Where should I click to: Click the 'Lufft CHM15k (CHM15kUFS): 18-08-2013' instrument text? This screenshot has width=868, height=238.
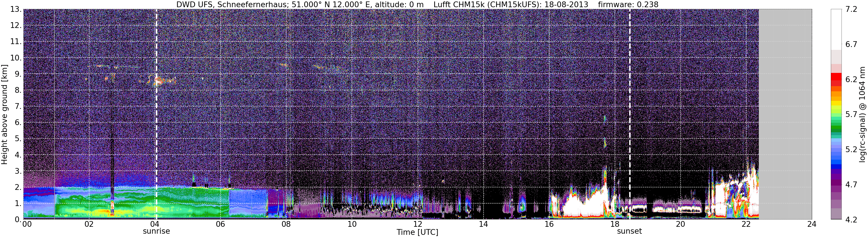click(511, 5)
